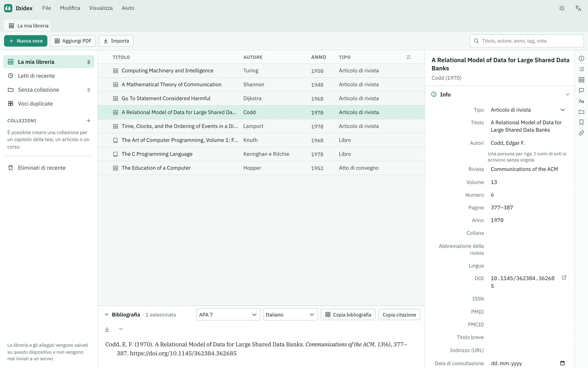Open the Tipo dropdown Articolo di rivista

[528, 110]
